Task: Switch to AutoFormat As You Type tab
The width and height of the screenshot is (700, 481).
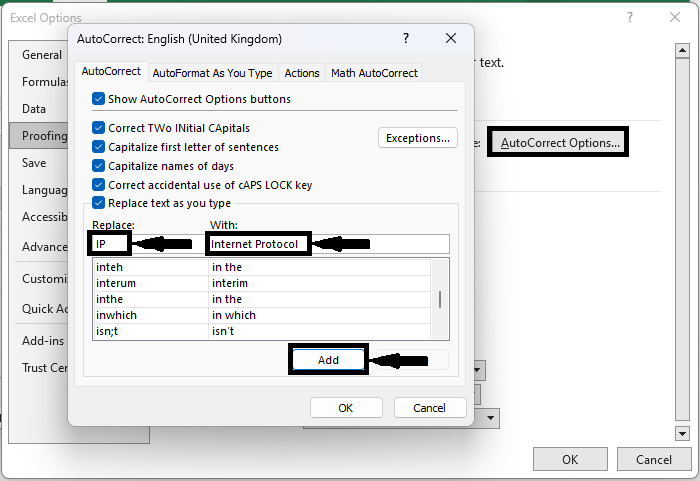Action: tap(212, 73)
